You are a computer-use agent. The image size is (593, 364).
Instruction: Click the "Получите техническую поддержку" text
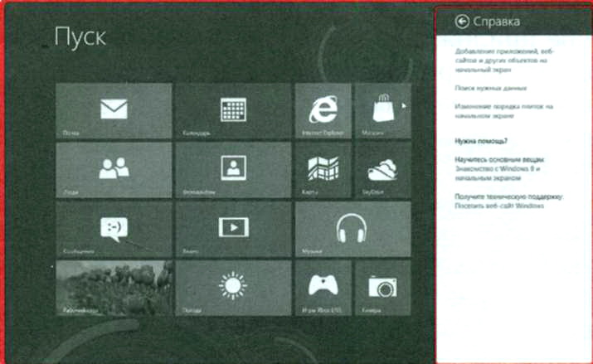tap(509, 197)
